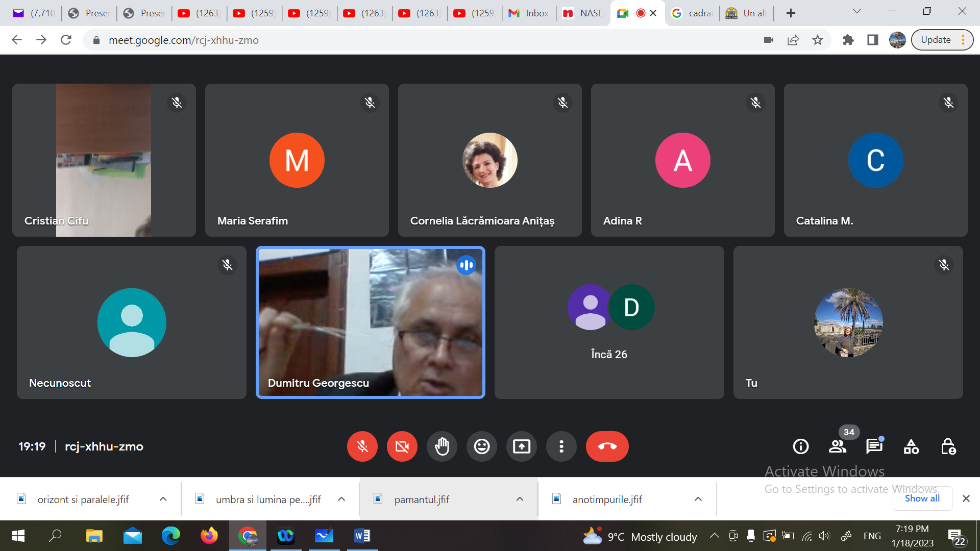980x551 pixels.
Task: Expand options for orizont si paralele.jfif download
Action: click(x=163, y=499)
